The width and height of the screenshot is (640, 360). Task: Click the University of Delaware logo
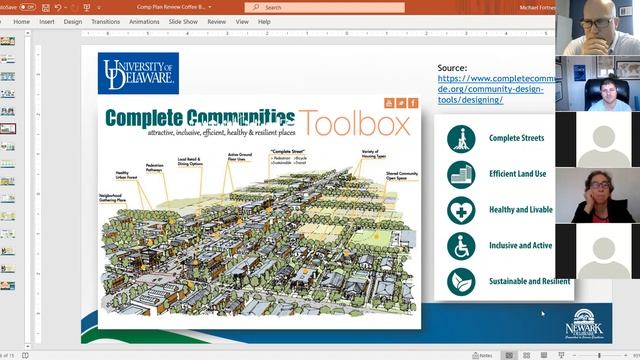click(x=138, y=73)
